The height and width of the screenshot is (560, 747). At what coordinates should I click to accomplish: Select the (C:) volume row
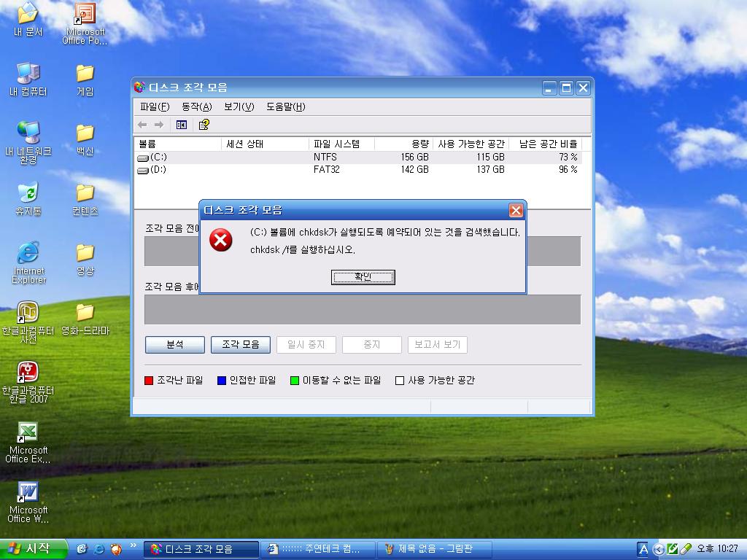tap(357, 157)
